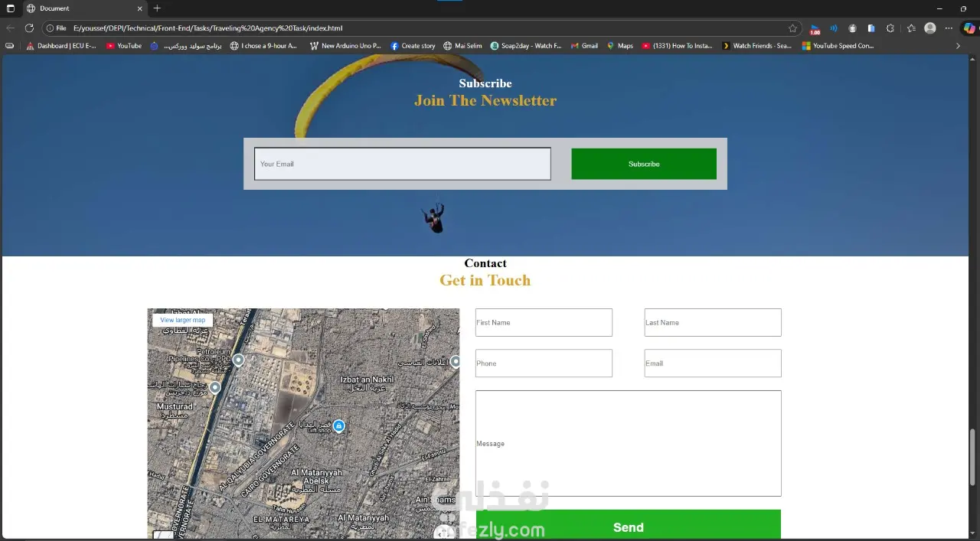Show more bookmarks with chevron
980x541 pixels.
point(958,46)
